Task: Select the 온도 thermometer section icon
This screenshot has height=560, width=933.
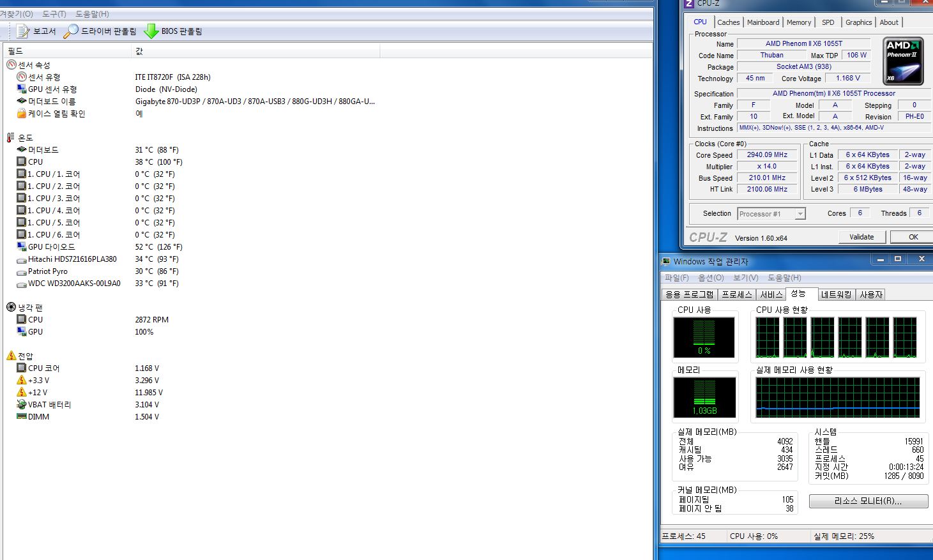Action: 11,138
